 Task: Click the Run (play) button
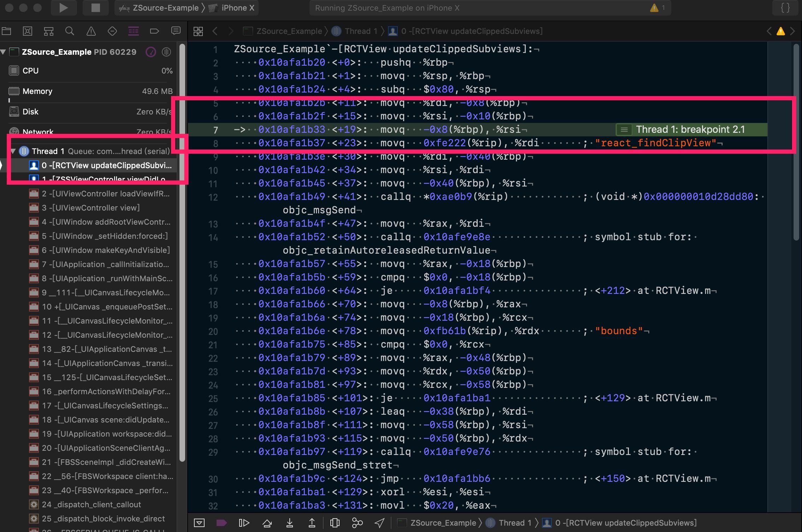click(64, 8)
